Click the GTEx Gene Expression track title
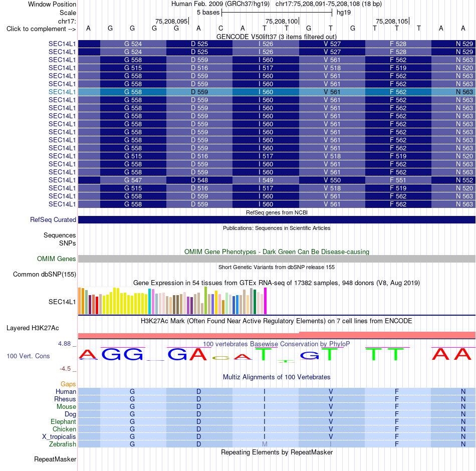The height and width of the screenshot is (471, 476). click(x=277, y=283)
